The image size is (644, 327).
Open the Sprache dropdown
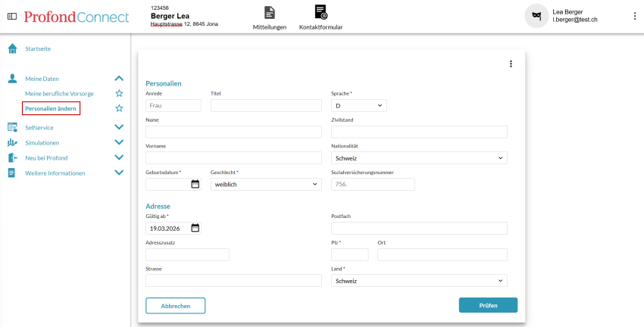click(359, 106)
